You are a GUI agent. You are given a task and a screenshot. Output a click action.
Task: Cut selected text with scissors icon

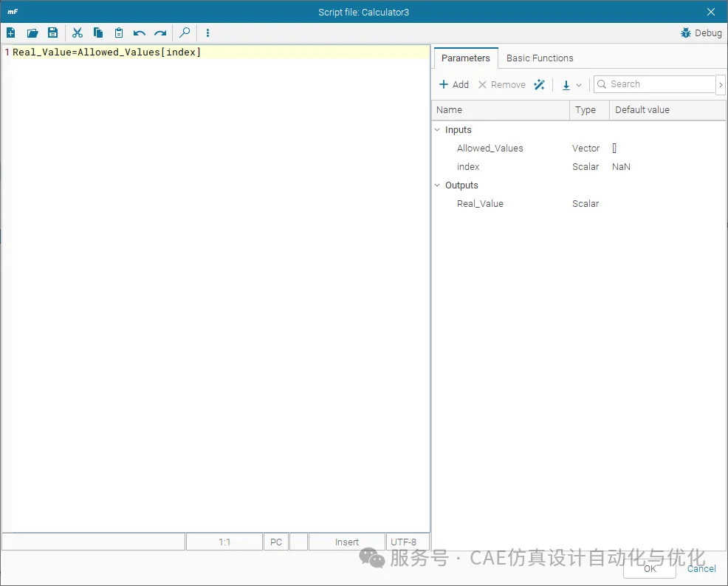(x=77, y=33)
